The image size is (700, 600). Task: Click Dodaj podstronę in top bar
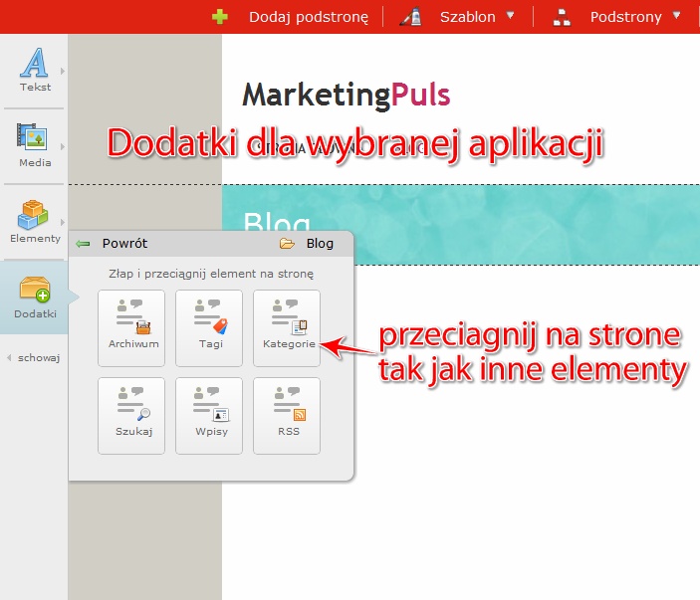pyautogui.click(x=308, y=16)
